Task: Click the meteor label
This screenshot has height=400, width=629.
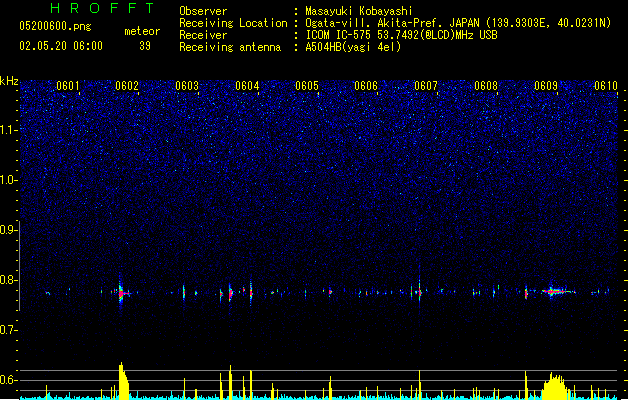Action: pos(142,31)
